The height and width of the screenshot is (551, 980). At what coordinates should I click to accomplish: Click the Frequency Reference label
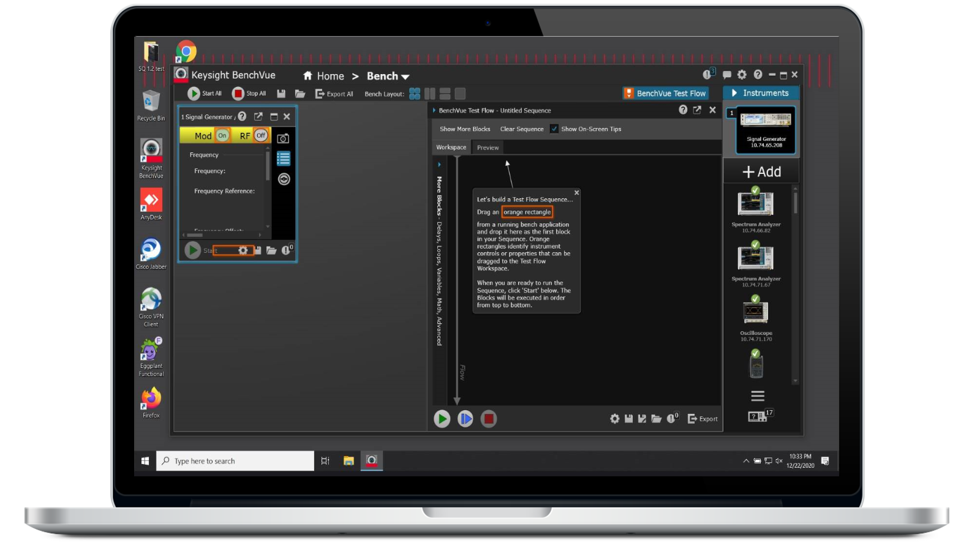pyautogui.click(x=225, y=191)
